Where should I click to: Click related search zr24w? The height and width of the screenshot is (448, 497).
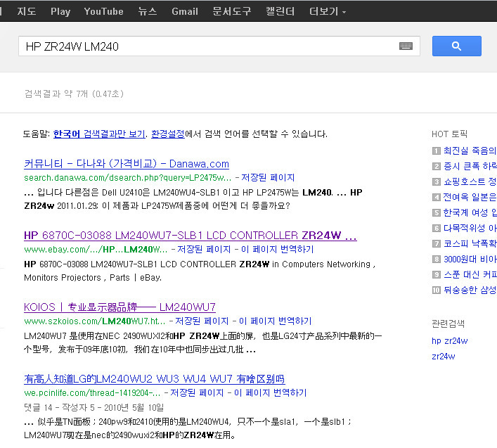point(443,357)
